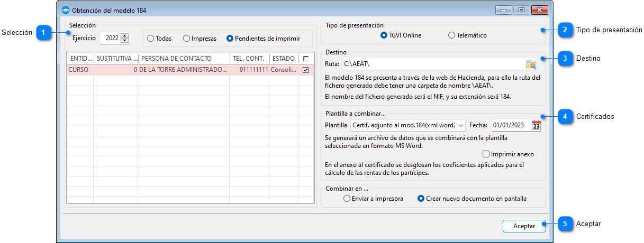Expand the Plantilla dropdown list

tap(460, 125)
